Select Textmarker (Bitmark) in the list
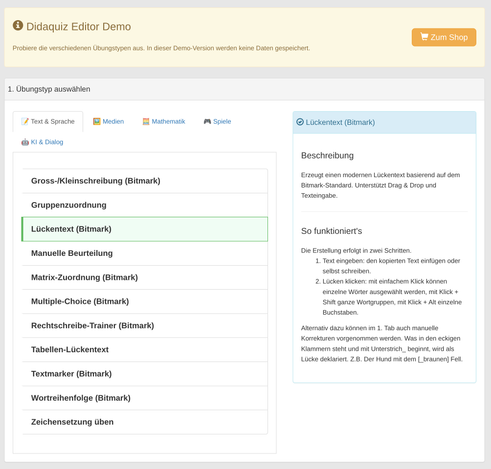The width and height of the screenshot is (491, 469). pos(145,374)
